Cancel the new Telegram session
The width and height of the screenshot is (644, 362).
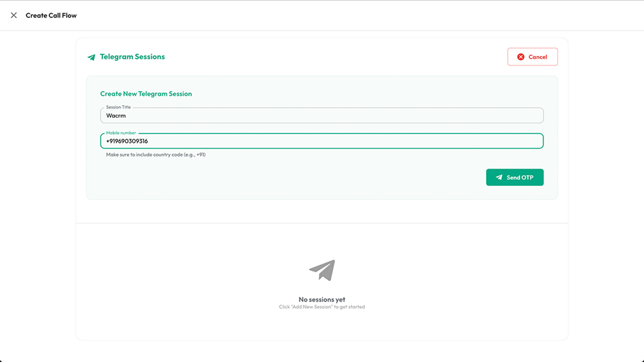click(x=532, y=57)
